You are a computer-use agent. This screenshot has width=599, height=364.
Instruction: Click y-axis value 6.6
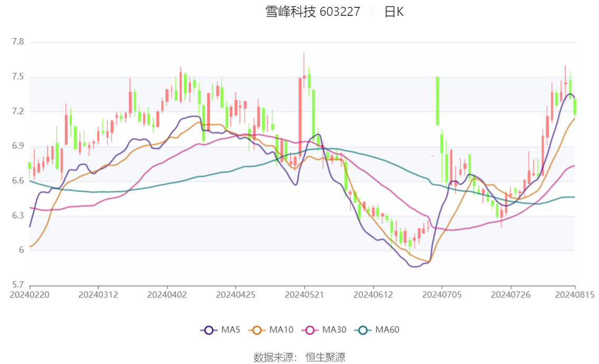coord(18,181)
